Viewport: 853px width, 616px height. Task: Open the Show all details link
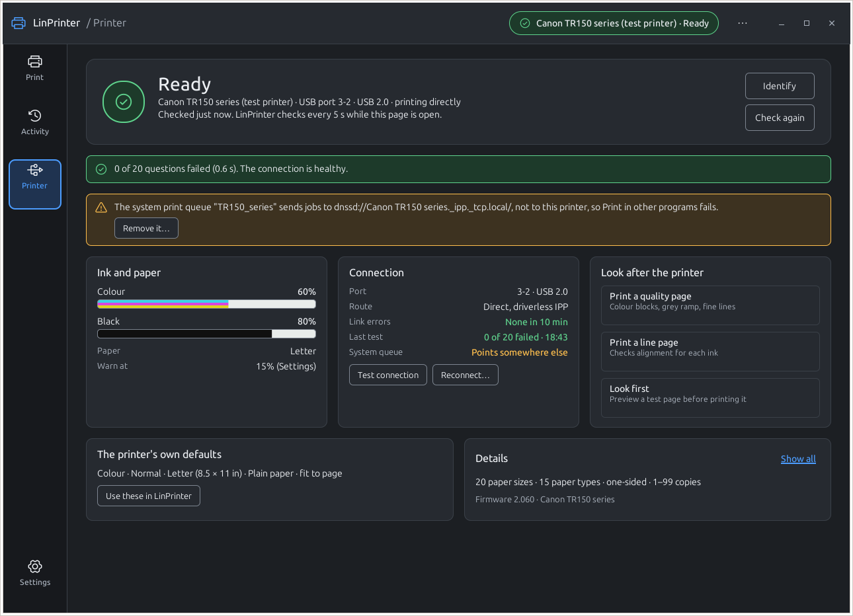coord(798,459)
